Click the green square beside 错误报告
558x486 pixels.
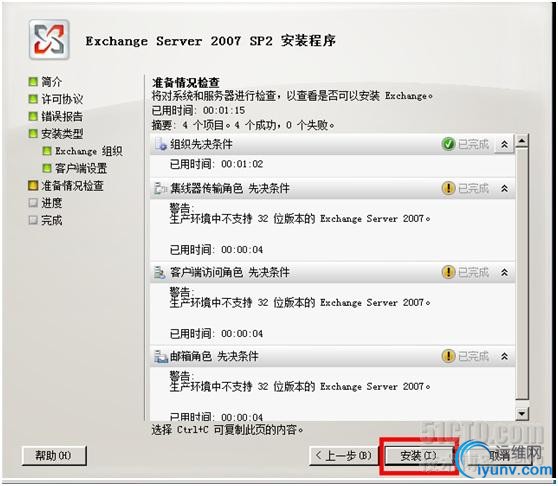coord(33,116)
